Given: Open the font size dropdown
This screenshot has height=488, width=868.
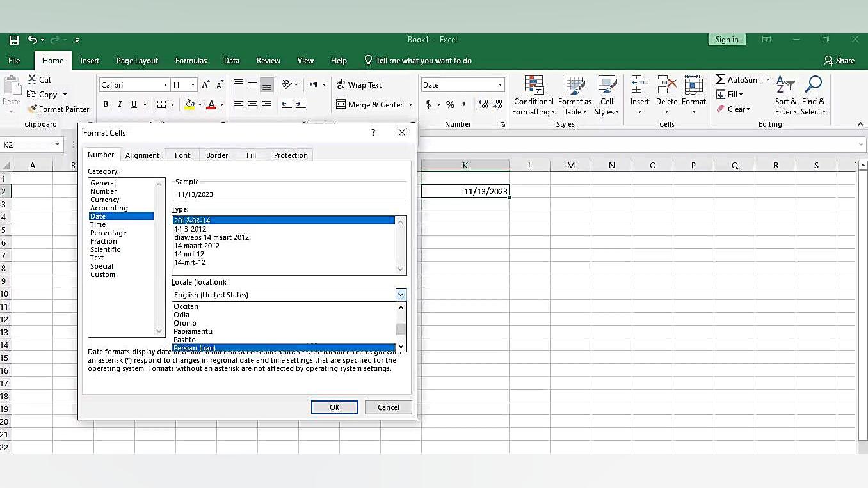Looking at the screenshot, I should point(193,84).
